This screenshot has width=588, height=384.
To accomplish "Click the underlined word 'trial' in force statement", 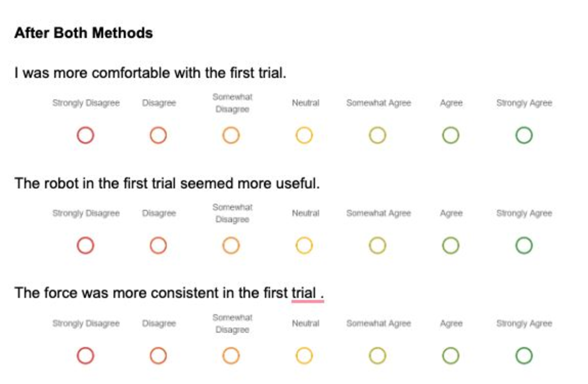I will [x=303, y=293].
